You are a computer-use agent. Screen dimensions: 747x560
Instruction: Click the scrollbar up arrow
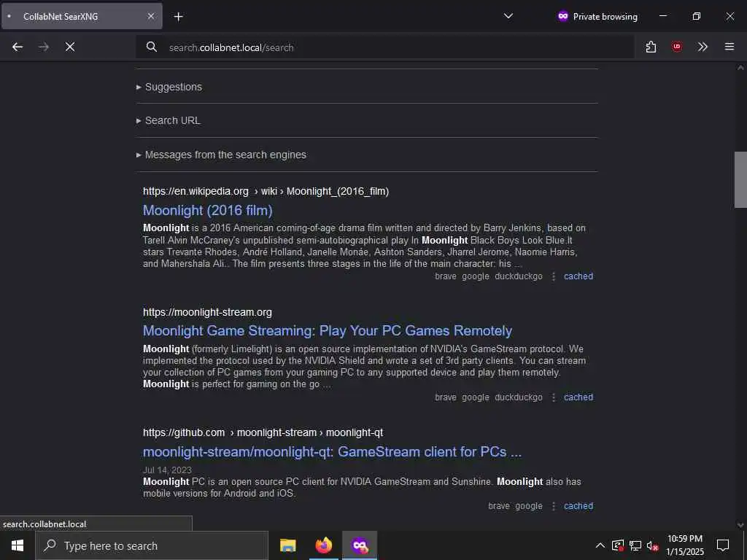click(x=740, y=68)
